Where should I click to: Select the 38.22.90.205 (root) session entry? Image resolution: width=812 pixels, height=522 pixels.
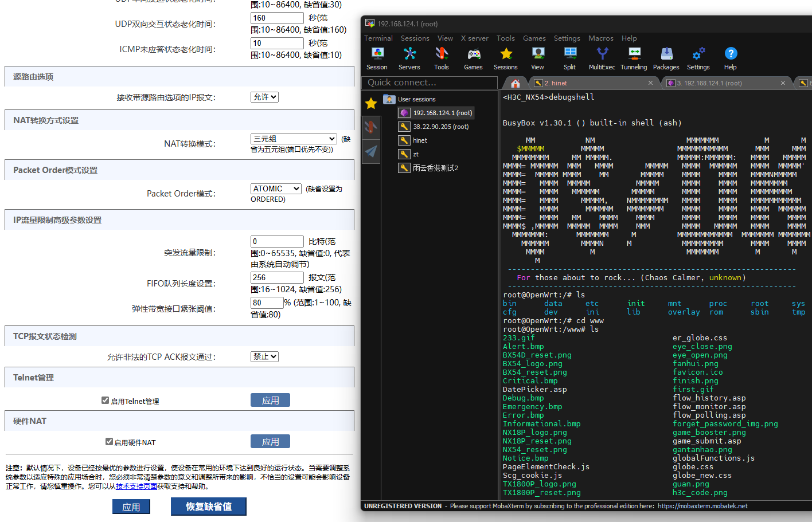(x=440, y=127)
